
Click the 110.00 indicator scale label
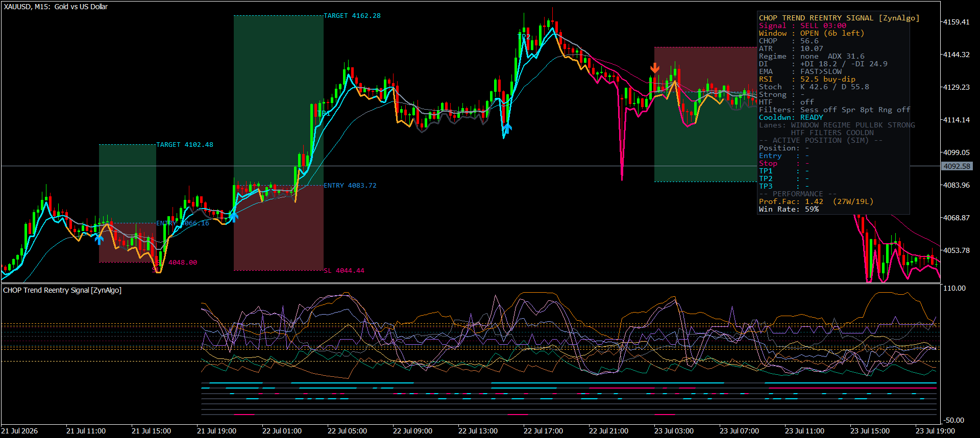pos(954,288)
